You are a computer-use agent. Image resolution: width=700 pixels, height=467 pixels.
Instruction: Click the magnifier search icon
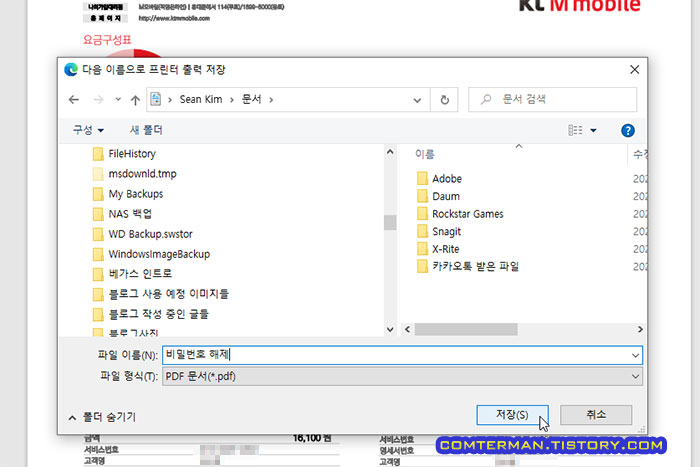point(486,99)
